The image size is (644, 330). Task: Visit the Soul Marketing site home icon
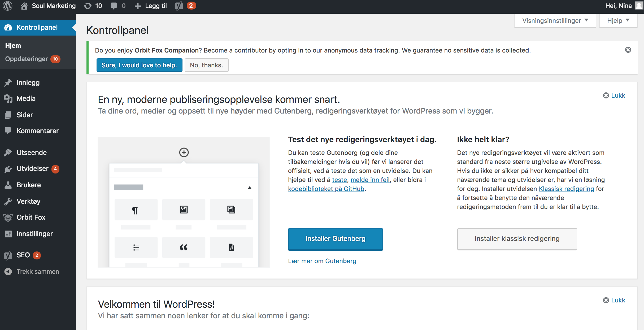point(24,6)
